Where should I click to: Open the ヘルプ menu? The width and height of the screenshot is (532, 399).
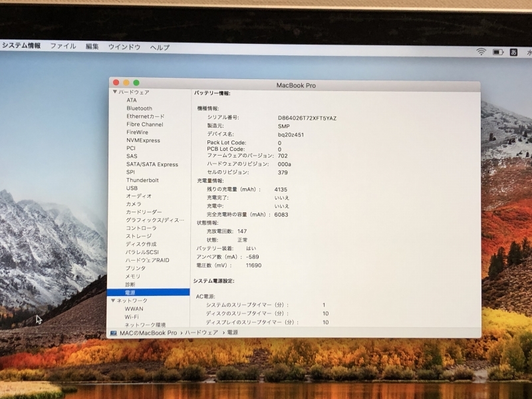(158, 48)
